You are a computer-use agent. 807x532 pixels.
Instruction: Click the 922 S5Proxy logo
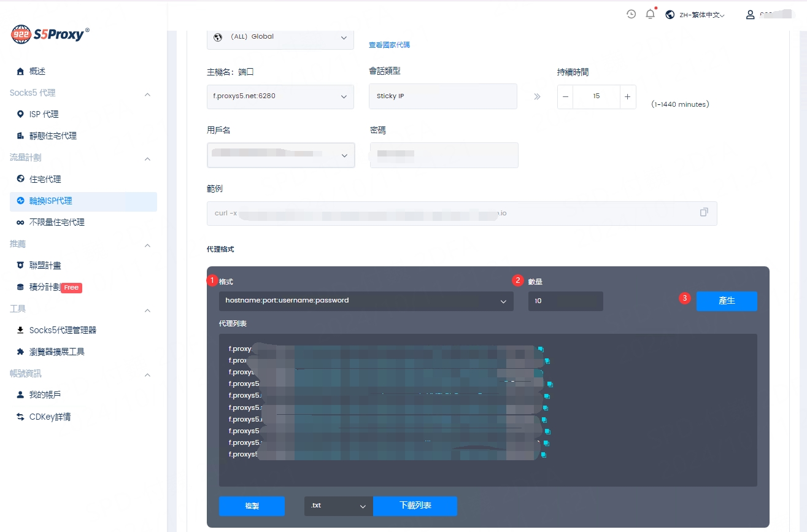coord(50,34)
